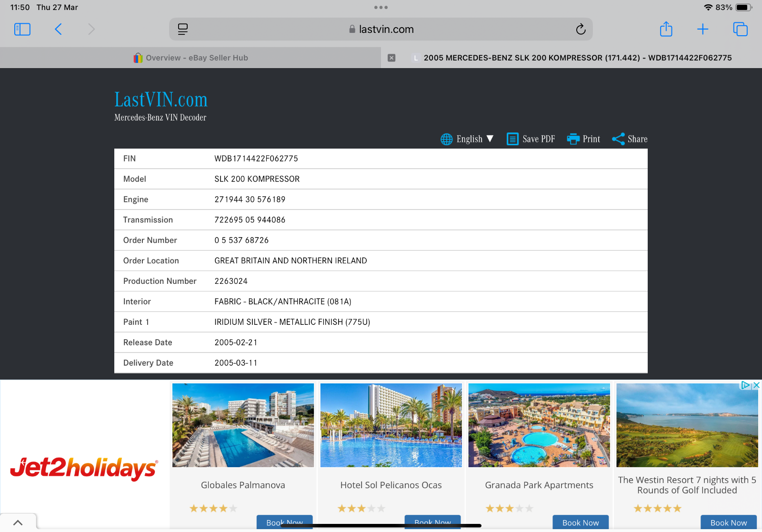The image size is (762, 532).
Task: Open the Safari share sheet
Action: [x=666, y=29]
